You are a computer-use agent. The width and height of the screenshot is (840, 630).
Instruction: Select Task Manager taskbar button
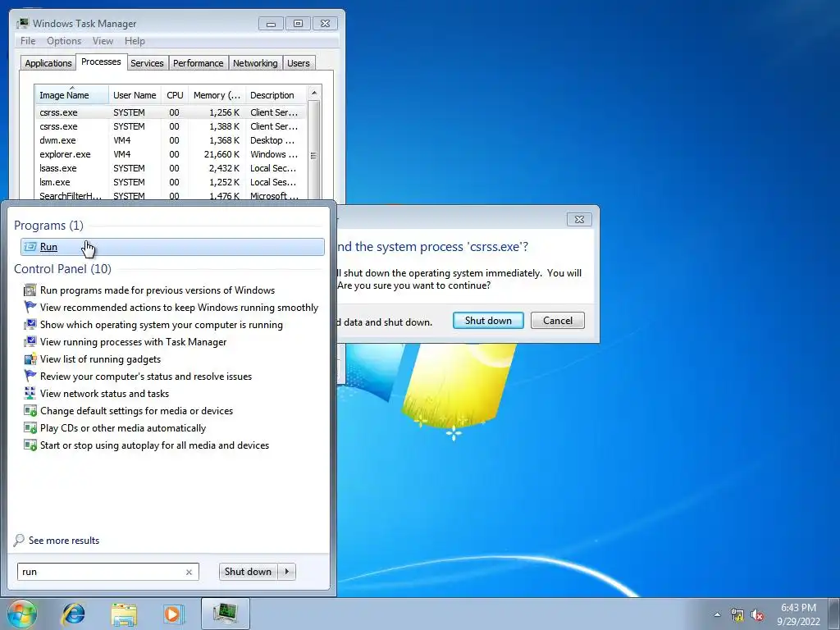pyautogui.click(x=226, y=614)
